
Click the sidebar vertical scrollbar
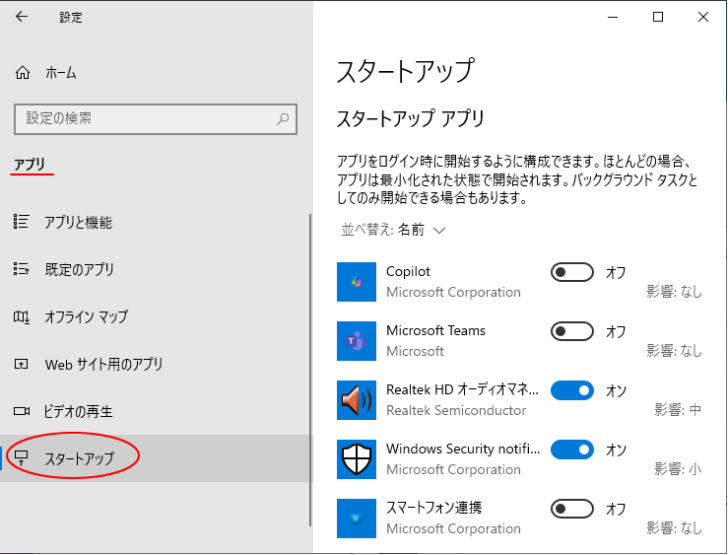[x=310, y=370]
